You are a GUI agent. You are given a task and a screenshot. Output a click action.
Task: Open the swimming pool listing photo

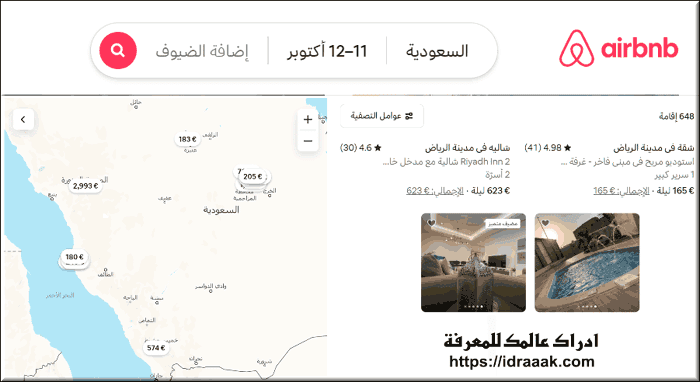587,262
